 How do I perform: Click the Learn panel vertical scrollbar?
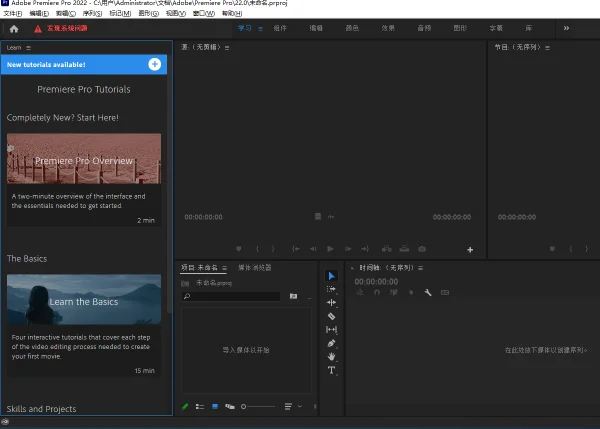[170, 194]
